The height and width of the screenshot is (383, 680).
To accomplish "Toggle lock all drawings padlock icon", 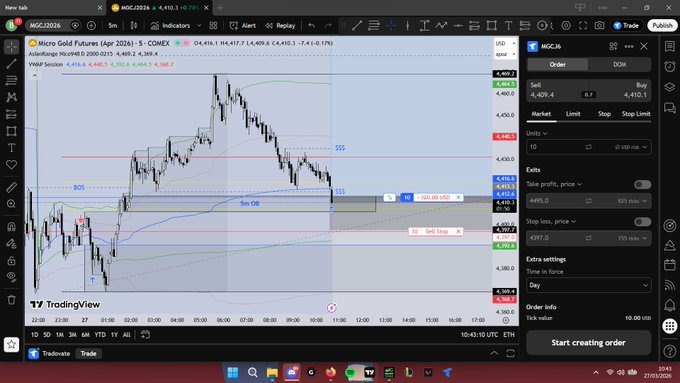I will tap(12, 260).
